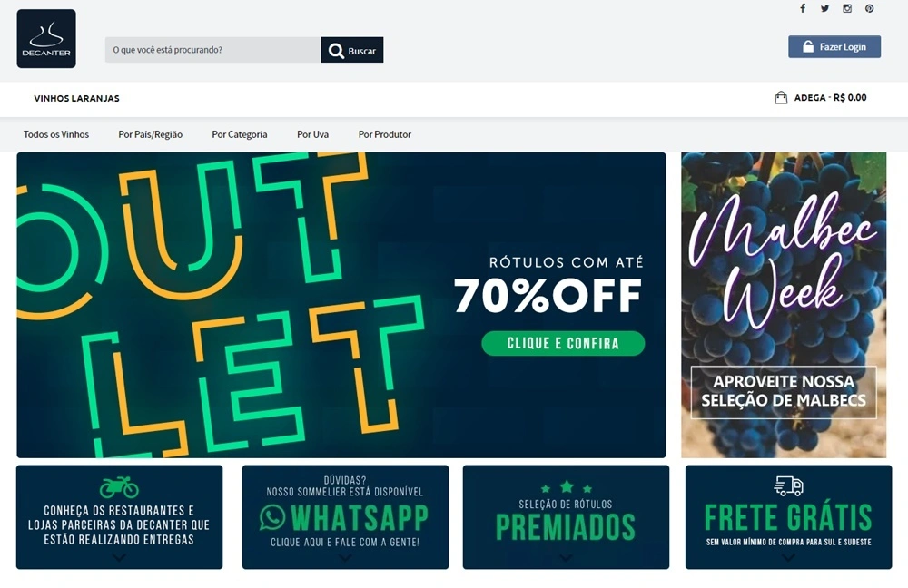
Task: Expand the partner restaurants card chevron
Action: pyautogui.click(x=119, y=558)
